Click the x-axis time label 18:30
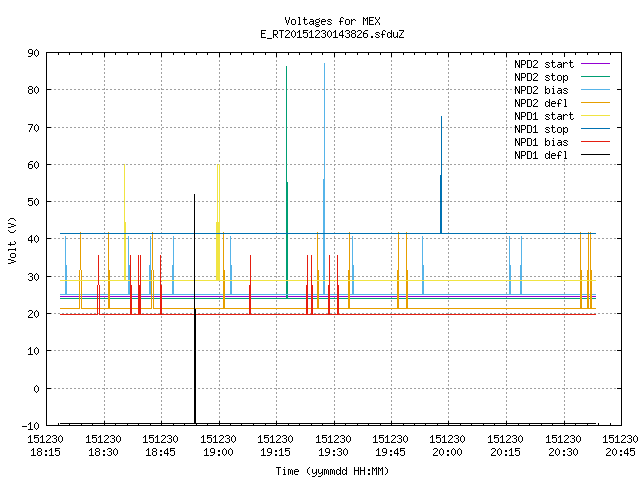The width and height of the screenshot is (640, 480). click(x=103, y=452)
